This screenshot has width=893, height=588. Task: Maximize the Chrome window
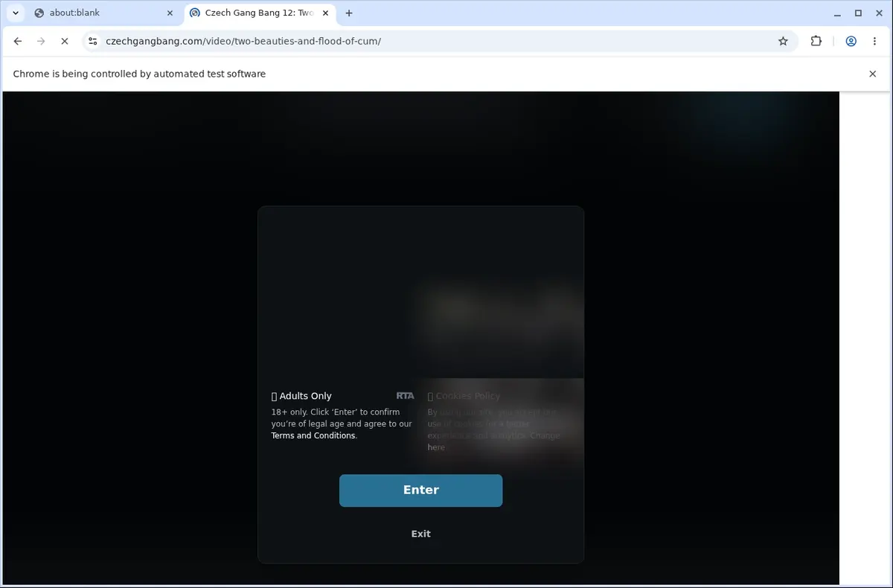[x=858, y=13]
